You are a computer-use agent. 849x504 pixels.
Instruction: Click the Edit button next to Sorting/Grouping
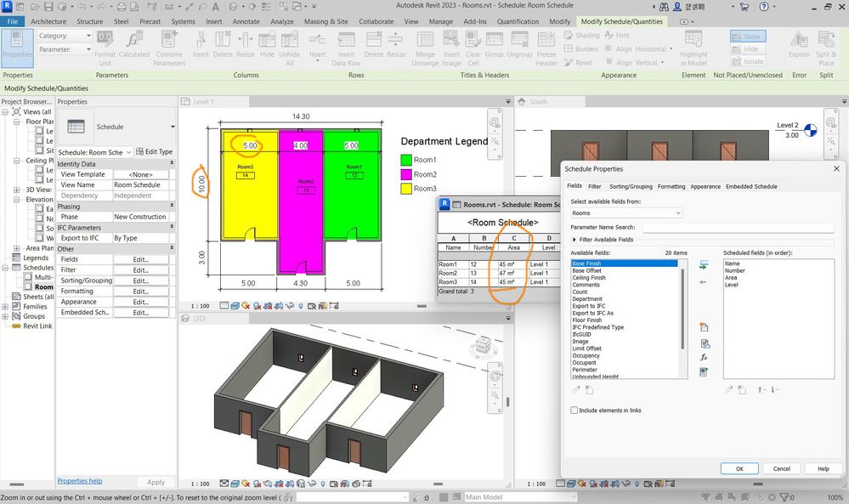coord(141,280)
